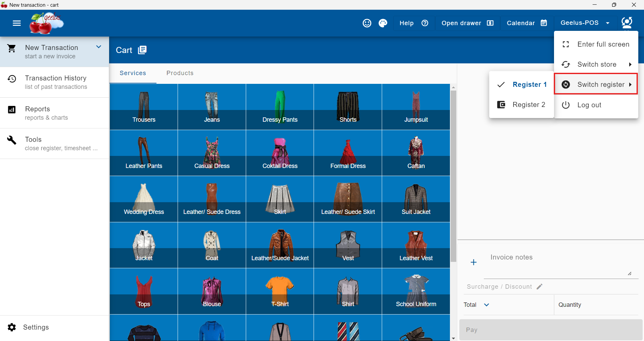Toggle Enter full screen mode
Image resolution: width=644 pixels, height=341 pixels.
pos(596,44)
